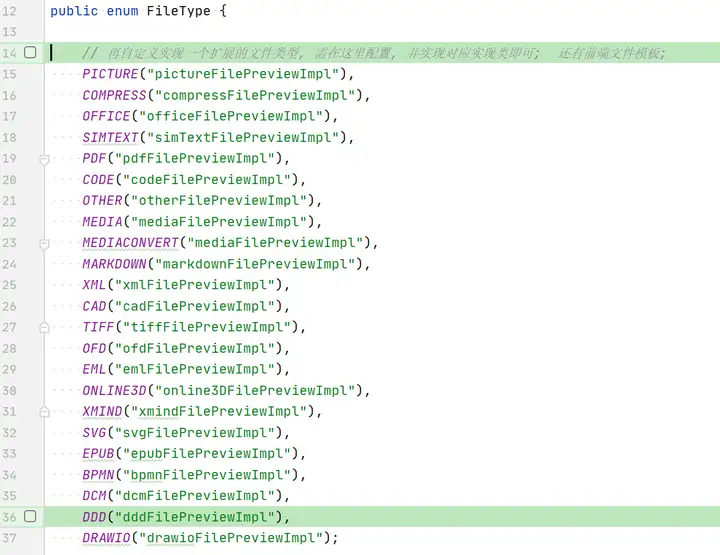This screenshot has width=720, height=555.
Task: Click the "ofdFilePreviewImpl" string
Action: pyautogui.click(x=195, y=348)
